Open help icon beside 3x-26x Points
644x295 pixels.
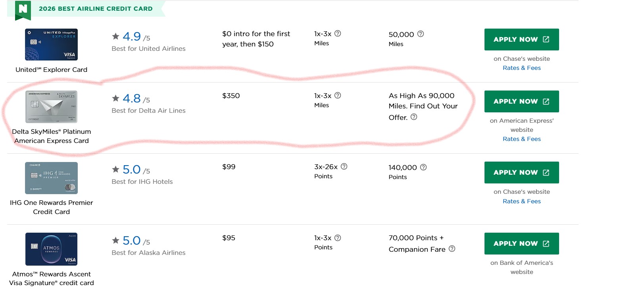[x=344, y=166]
